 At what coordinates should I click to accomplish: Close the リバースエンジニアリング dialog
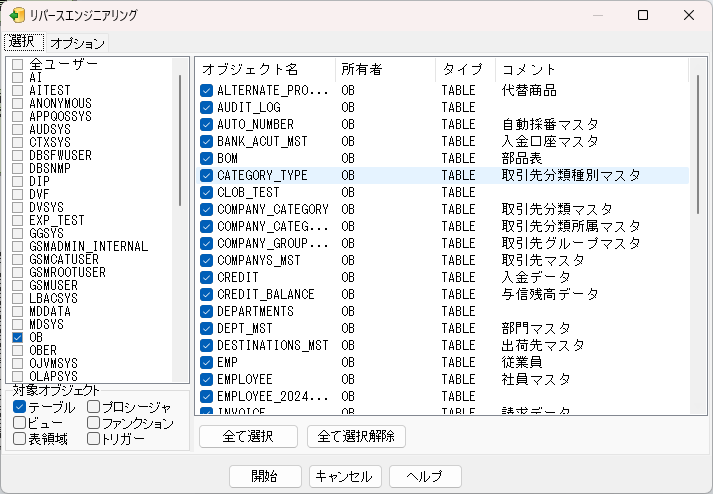[x=689, y=15]
